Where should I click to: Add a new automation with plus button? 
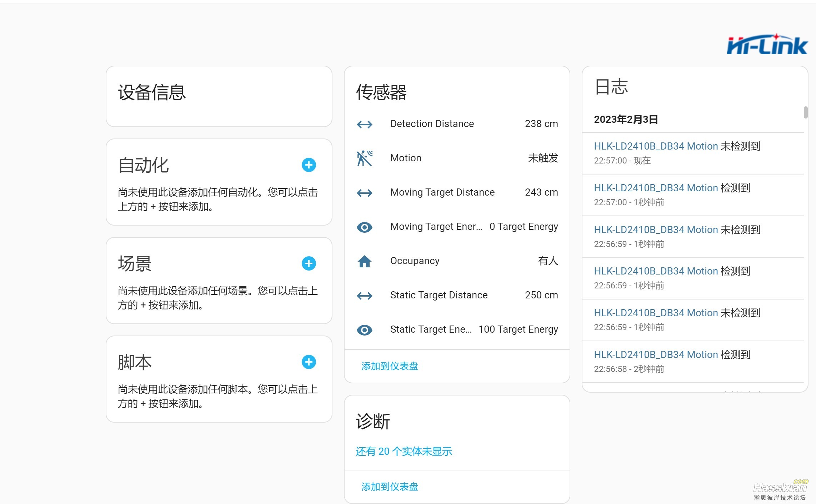(309, 165)
